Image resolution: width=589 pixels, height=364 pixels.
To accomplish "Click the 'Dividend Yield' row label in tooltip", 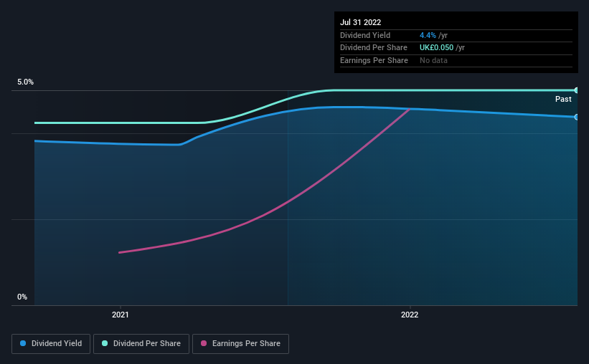I will coord(365,35).
